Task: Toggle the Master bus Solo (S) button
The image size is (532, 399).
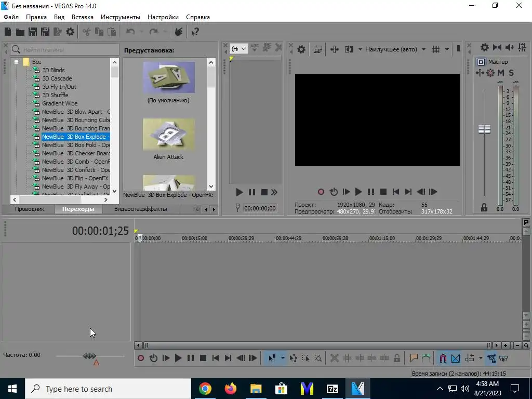Action: [511, 73]
